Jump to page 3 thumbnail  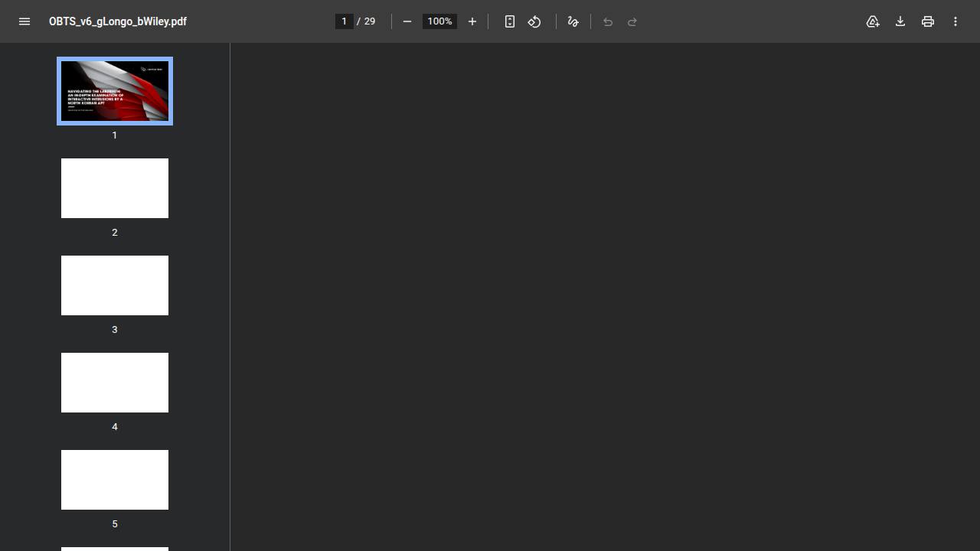click(x=115, y=285)
